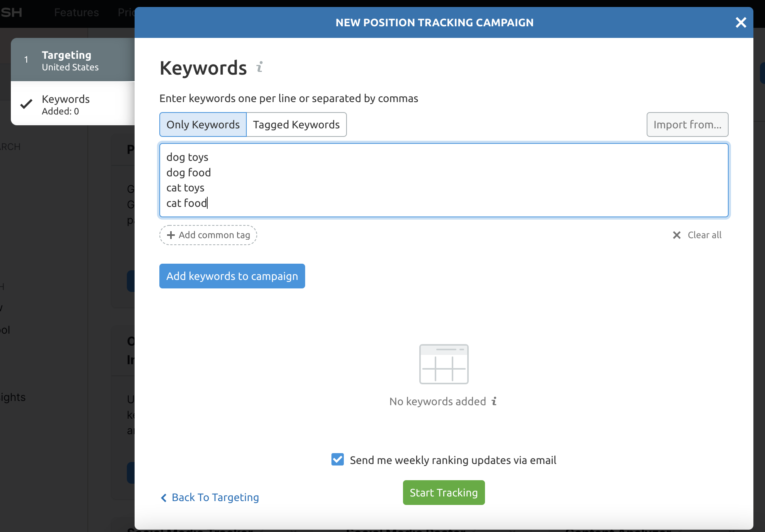Click the Clear all (X) icon

click(x=677, y=235)
